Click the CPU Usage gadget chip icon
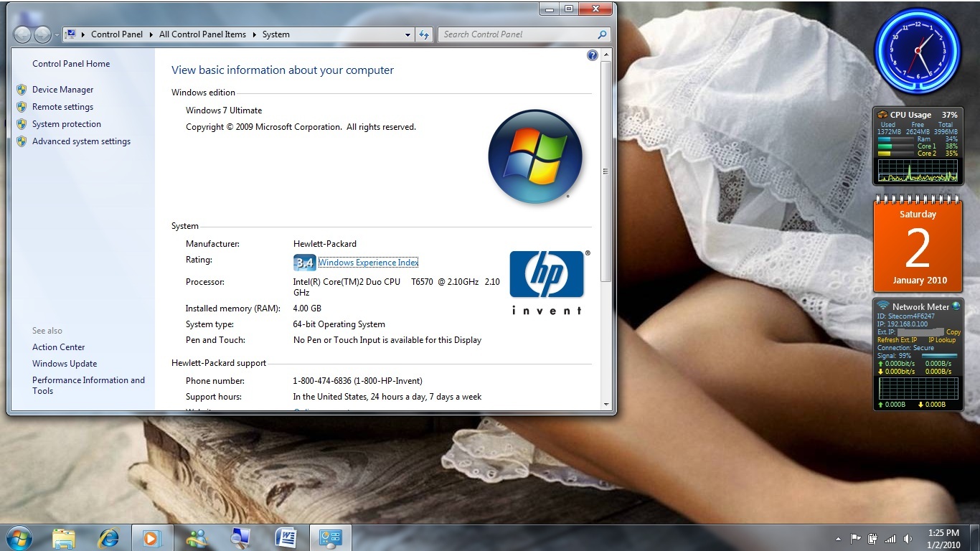This screenshot has width=980, height=551. coord(882,115)
